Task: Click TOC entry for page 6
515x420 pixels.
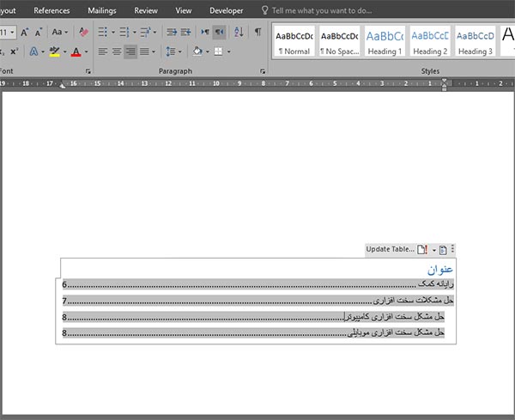Action: [258, 284]
